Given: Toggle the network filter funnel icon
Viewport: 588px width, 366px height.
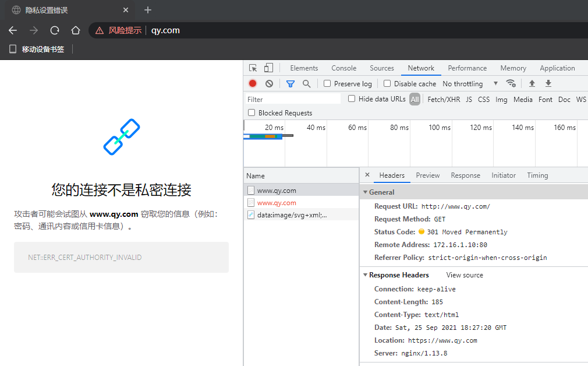Looking at the screenshot, I should click(x=291, y=84).
